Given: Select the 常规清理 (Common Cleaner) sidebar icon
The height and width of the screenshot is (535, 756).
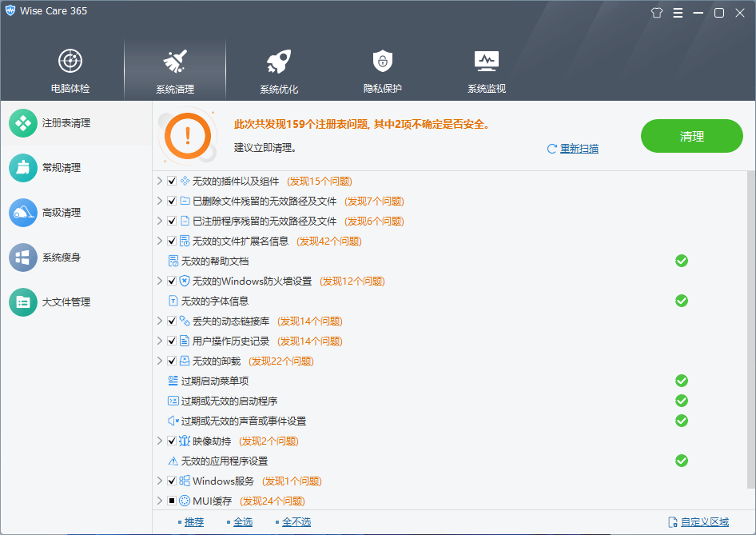Looking at the screenshot, I should pyautogui.click(x=24, y=168).
